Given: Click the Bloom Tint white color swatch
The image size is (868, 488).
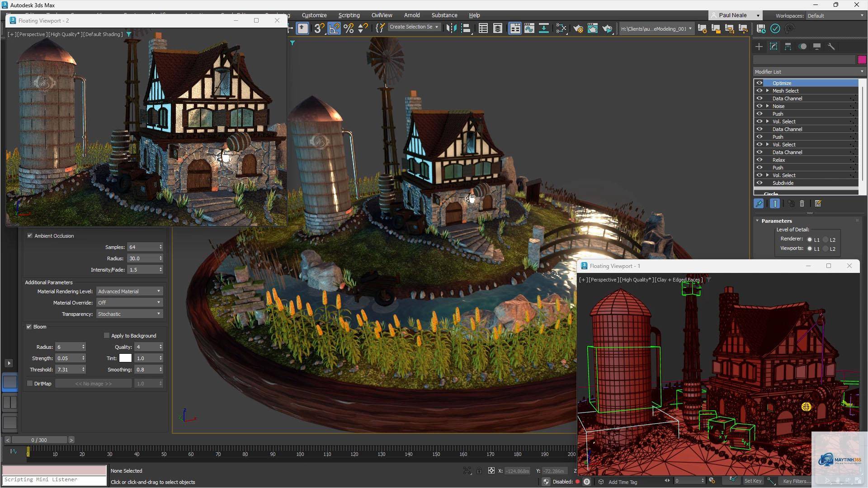Looking at the screenshot, I should click(x=125, y=358).
